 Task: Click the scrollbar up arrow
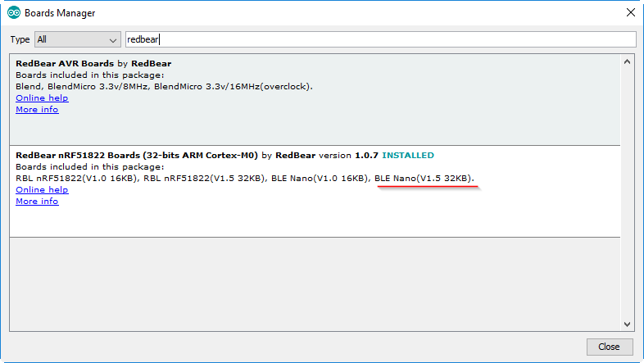click(x=627, y=62)
